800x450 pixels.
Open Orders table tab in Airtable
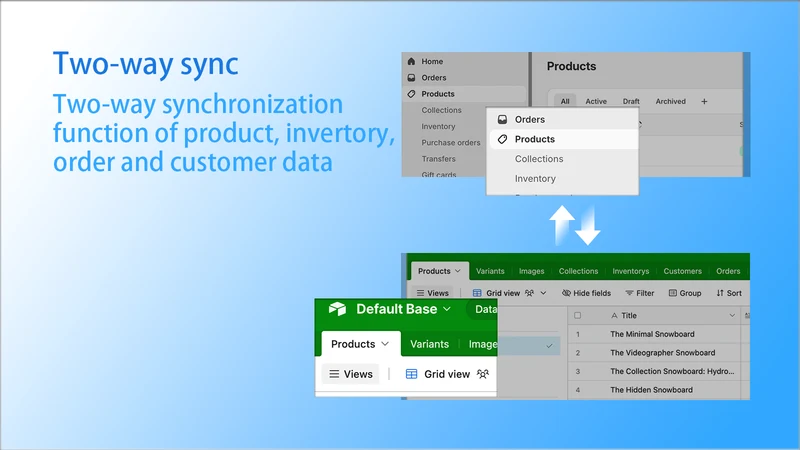pyautogui.click(x=728, y=271)
